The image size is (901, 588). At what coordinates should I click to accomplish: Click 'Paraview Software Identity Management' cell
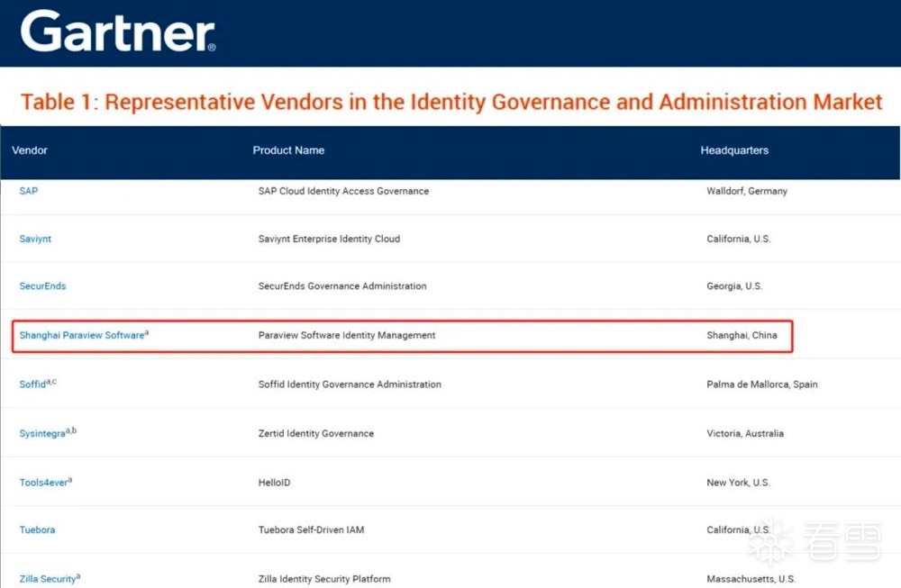pos(347,335)
